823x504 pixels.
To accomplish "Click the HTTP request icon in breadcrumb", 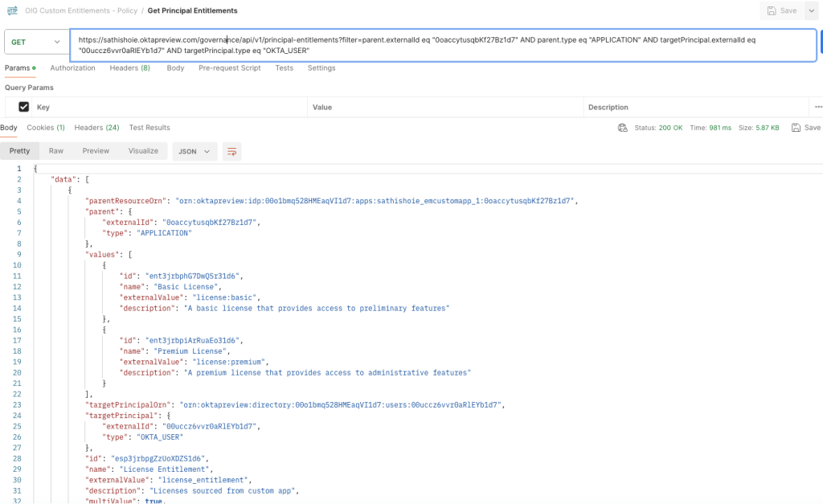I will click(x=12, y=10).
